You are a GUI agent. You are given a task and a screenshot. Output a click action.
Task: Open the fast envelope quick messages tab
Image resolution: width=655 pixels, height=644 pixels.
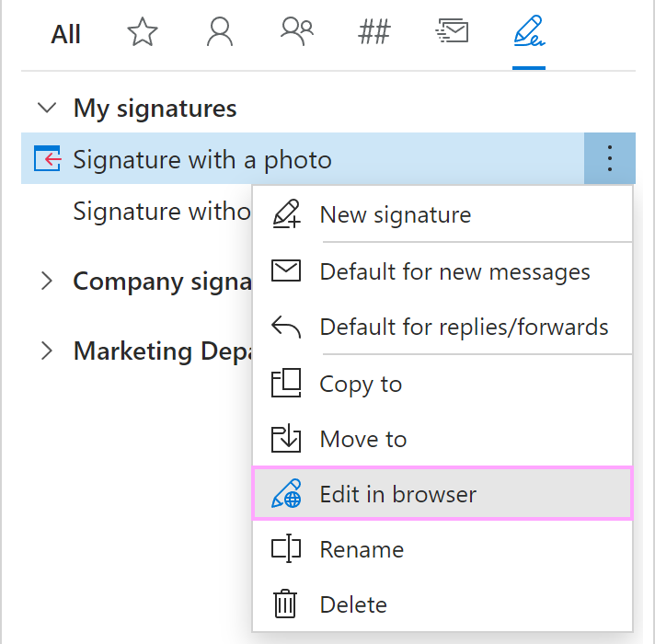click(x=452, y=30)
